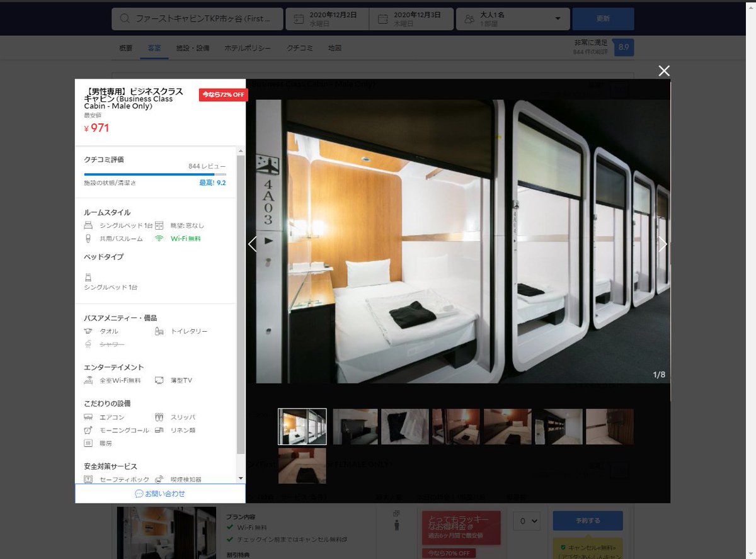Click the flat-screen TV icon

pyautogui.click(x=159, y=380)
